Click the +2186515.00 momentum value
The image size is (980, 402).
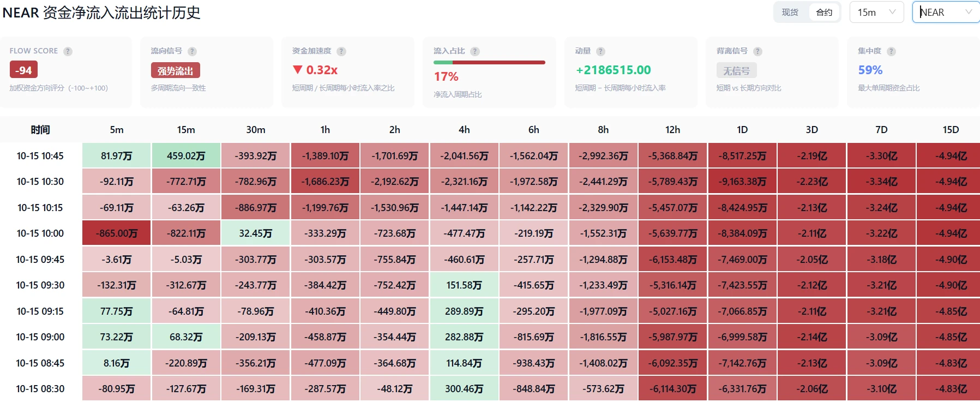point(614,70)
